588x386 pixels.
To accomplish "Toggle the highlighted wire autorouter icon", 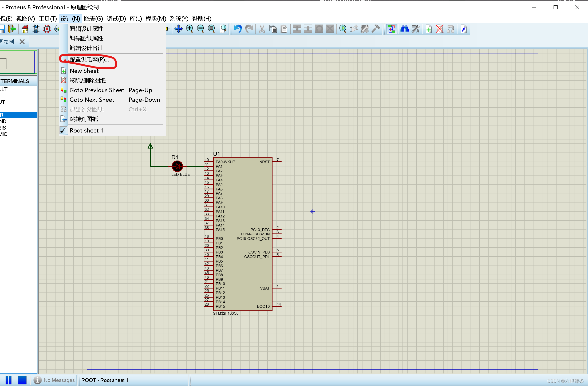I will pyautogui.click(x=392, y=29).
